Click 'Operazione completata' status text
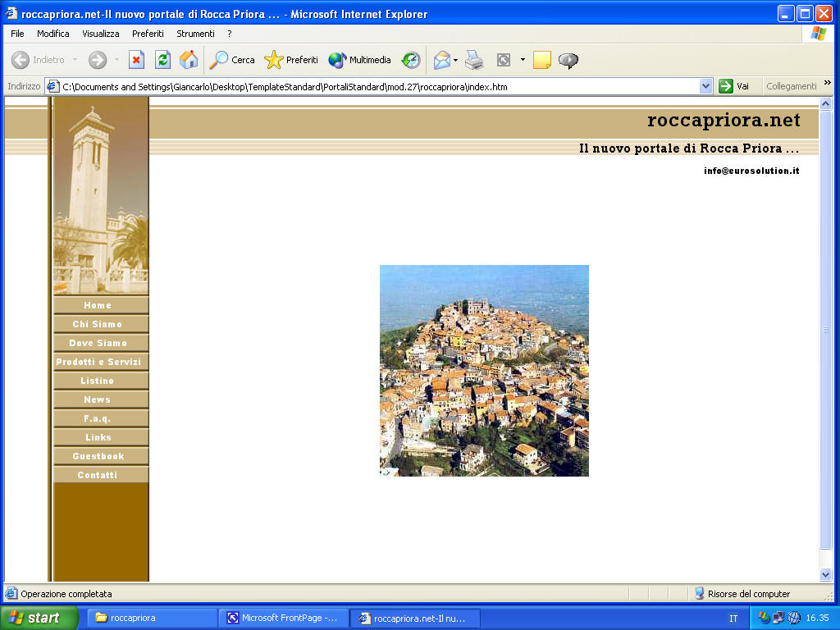This screenshot has height=630, width=840. [x=66, y=594]
